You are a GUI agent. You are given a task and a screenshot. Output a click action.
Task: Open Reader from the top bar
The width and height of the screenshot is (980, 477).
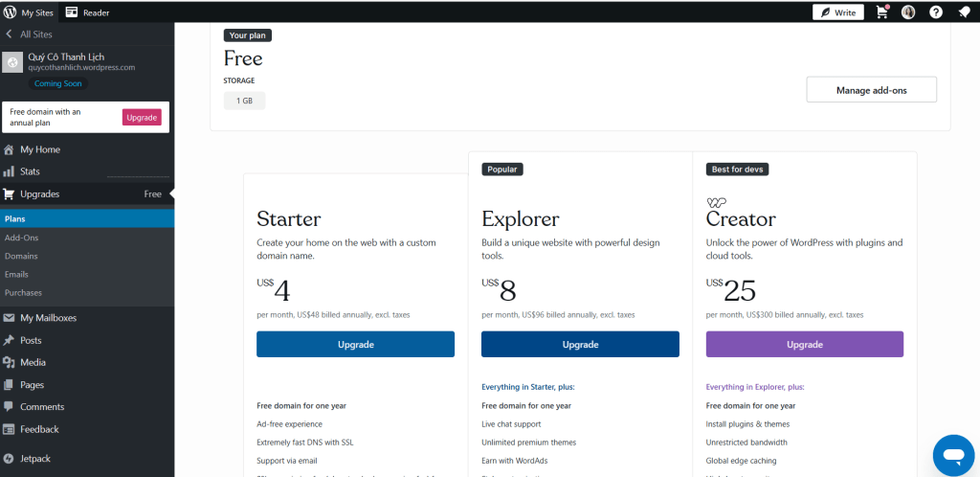point(87,12)
